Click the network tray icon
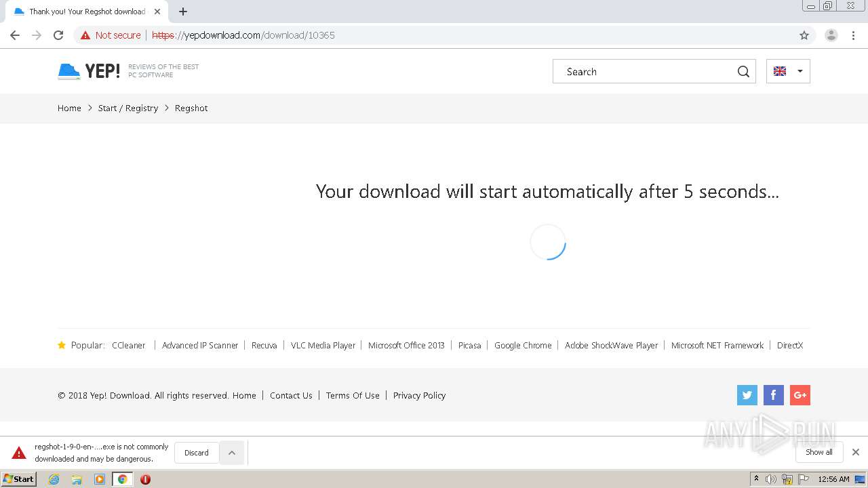This screenshot has width=868, height=488. (x=787, y=479)
